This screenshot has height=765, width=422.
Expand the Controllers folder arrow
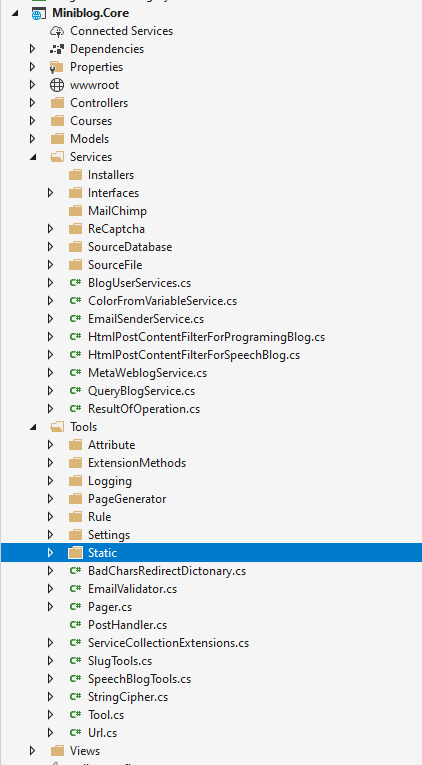coord(33,103)
